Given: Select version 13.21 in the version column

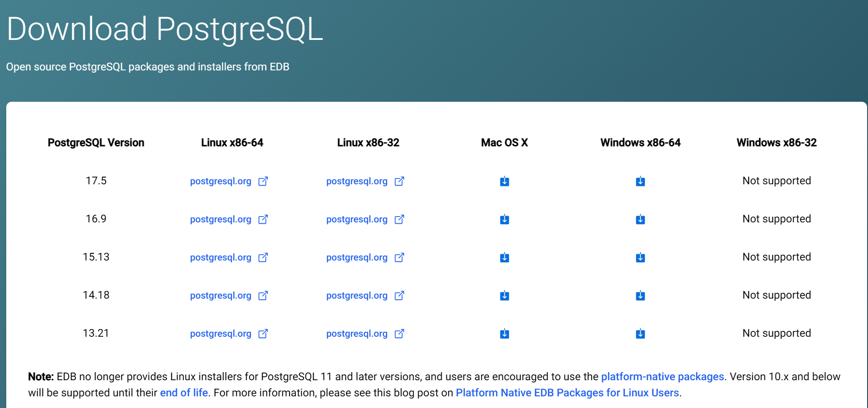Looking at the screenshot, I should pyautogui.click(x=96, y=333).
